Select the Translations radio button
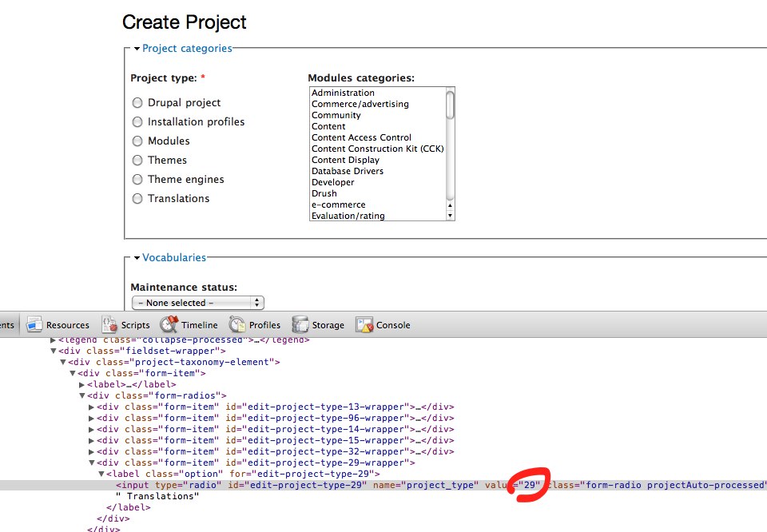Viewport: 767px width, 532px height. tap(137, 199)
